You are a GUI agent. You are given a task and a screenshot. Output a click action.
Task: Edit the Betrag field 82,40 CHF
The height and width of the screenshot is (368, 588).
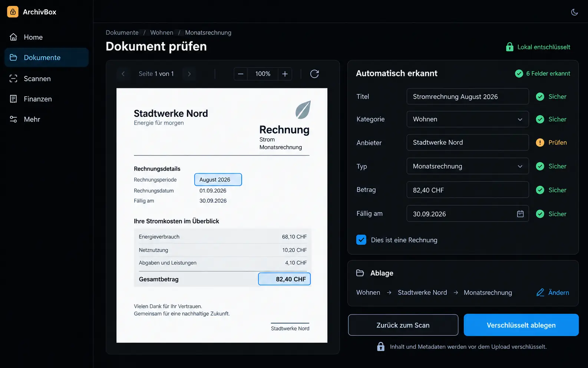[468, 190]
